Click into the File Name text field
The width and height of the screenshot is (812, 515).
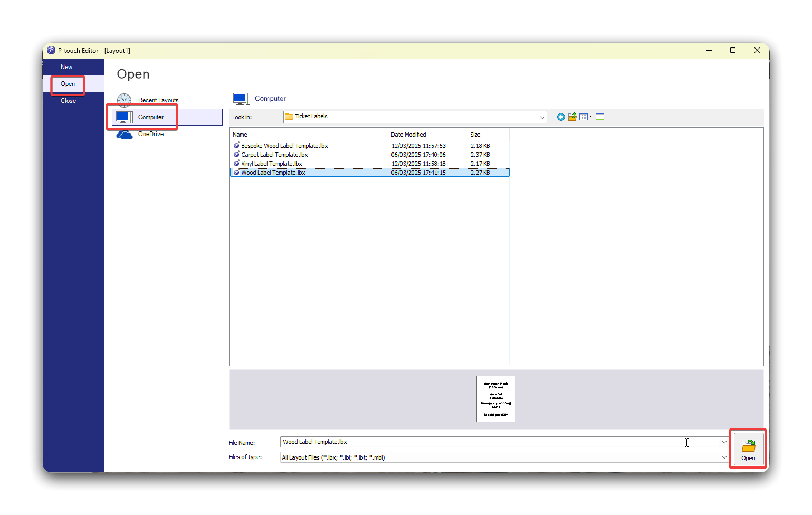click(x=475, y=442)
